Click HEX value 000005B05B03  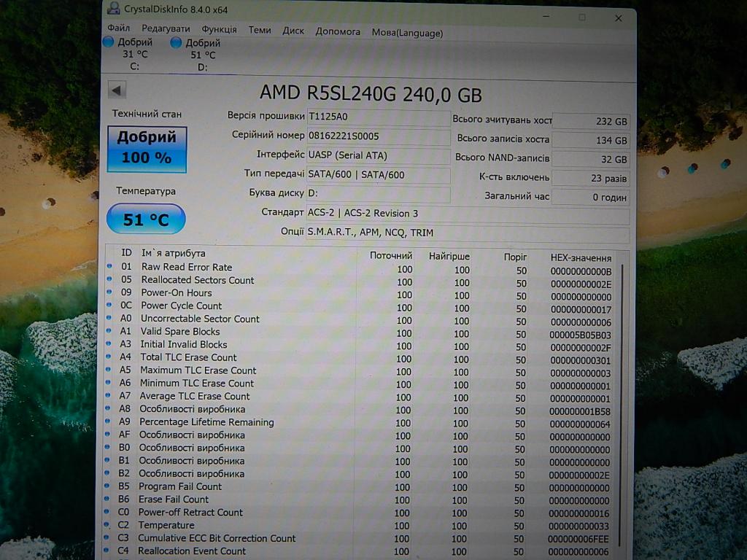coord(580,335)
